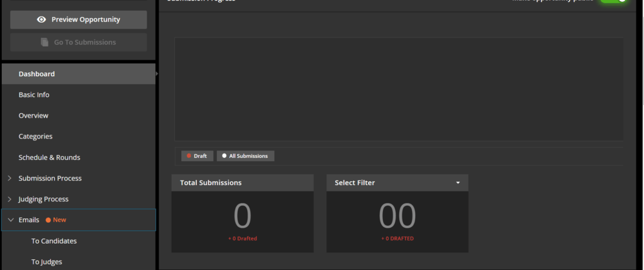
Task: Click the Total Submissions count 0
Action: (x=242, y=217)
